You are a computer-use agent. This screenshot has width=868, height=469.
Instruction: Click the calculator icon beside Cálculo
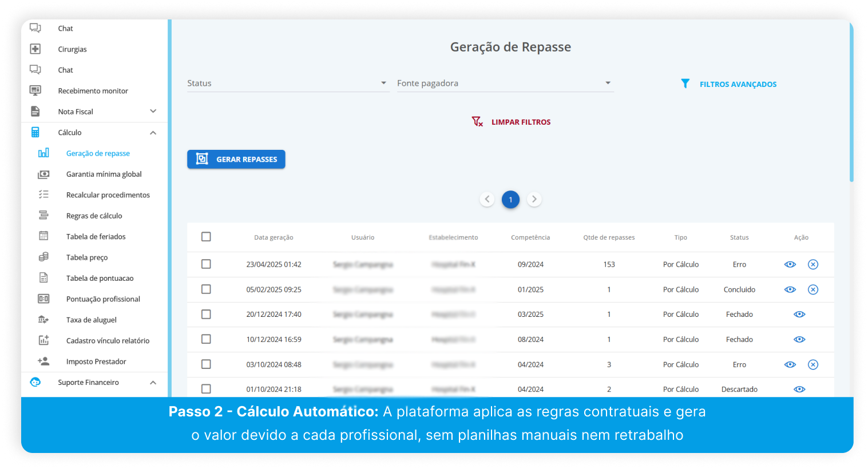[35, 132]
